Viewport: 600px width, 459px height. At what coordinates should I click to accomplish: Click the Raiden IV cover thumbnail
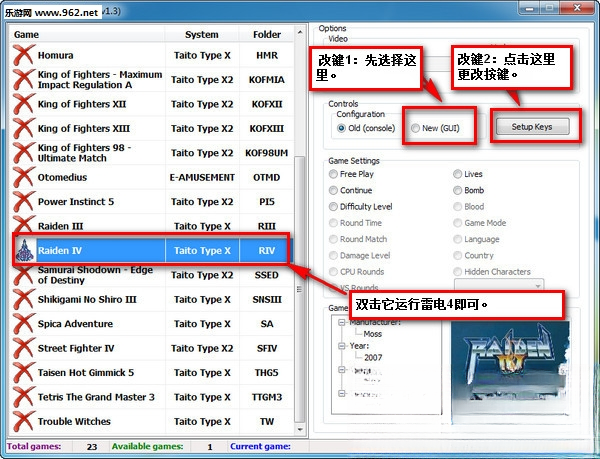[x=511, y=372]
